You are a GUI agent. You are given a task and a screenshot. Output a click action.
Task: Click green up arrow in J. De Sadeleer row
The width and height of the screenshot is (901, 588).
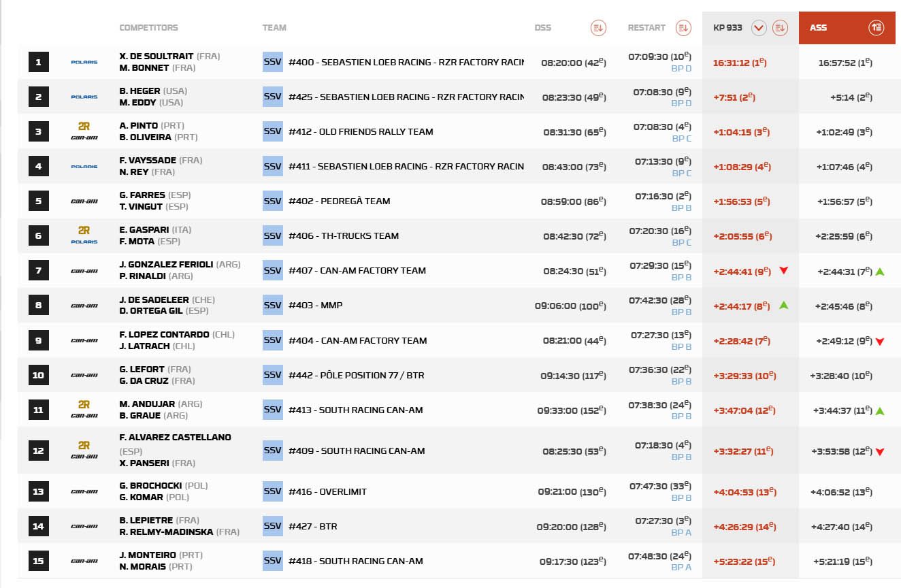(x=783, y=306)
